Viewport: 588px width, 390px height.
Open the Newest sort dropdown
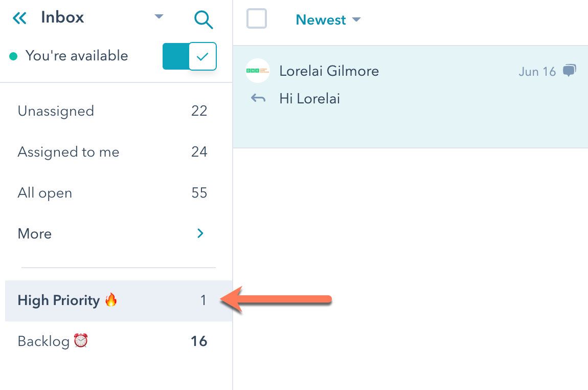(x=328, y=20)
